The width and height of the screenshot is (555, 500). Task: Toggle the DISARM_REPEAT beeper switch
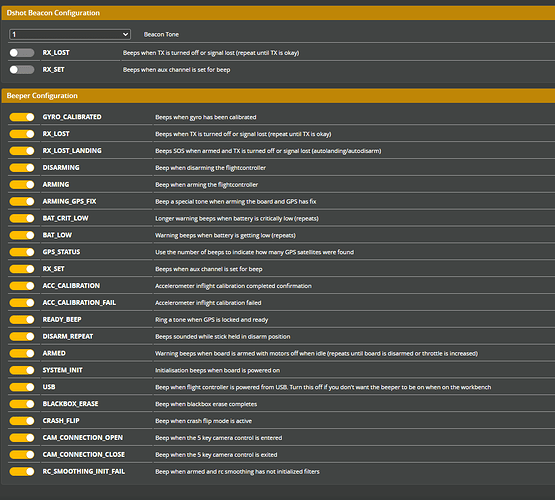[22, 337]
